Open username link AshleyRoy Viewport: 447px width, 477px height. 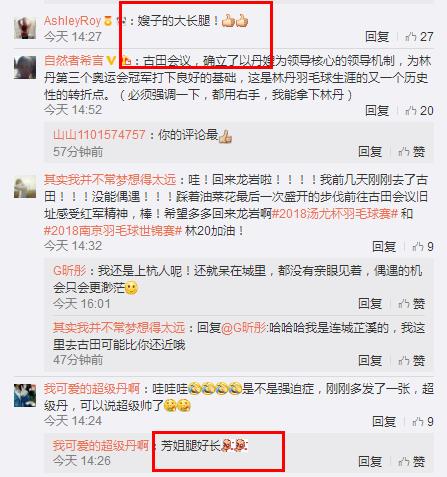click(72, 21)
